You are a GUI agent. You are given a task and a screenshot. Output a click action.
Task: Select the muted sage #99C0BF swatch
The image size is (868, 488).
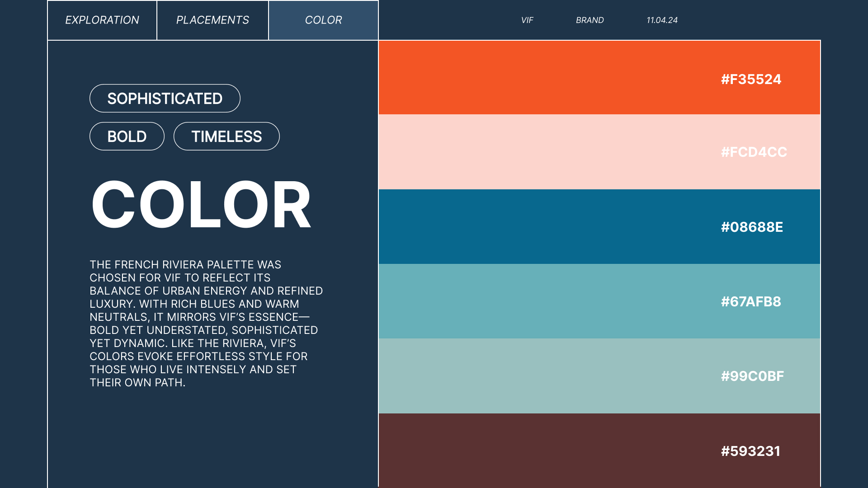click(542, 376)
